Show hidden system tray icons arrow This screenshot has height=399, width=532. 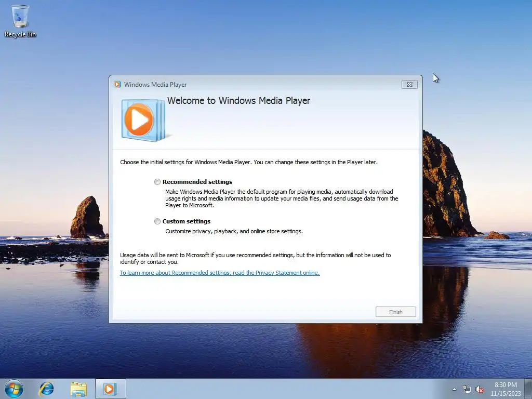point(454,389)
